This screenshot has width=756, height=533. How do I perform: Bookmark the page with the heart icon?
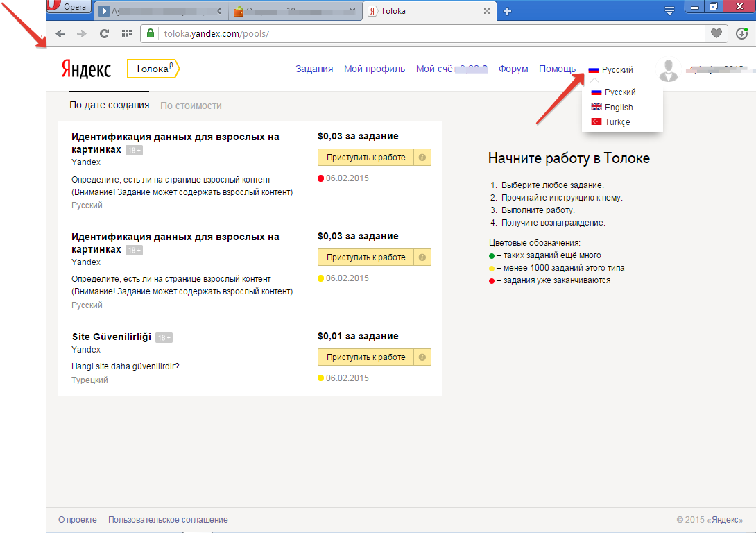pos(716,33)
